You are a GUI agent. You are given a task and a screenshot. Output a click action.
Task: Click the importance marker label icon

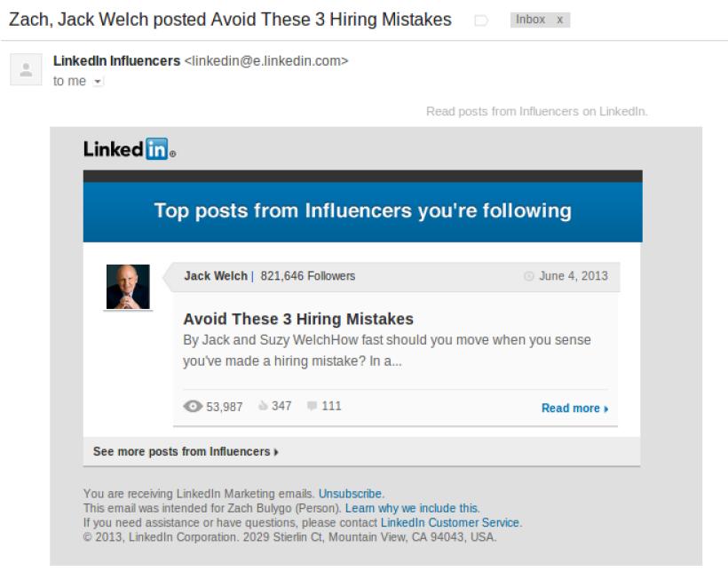coord(482,20)
